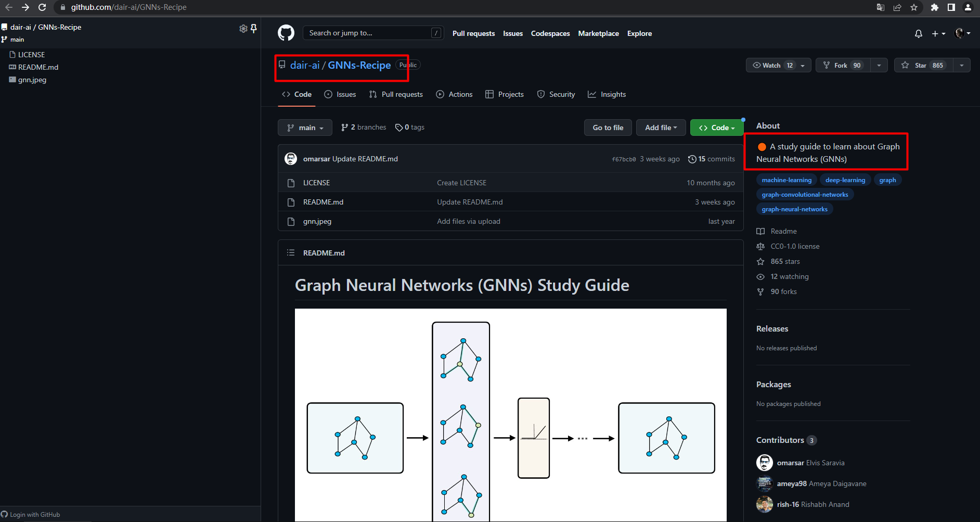Image resolution: width=980 pixels, height=522 pixels.
Task: Expand the Star lists dropdown arrow
Action: tap(962, 65)
